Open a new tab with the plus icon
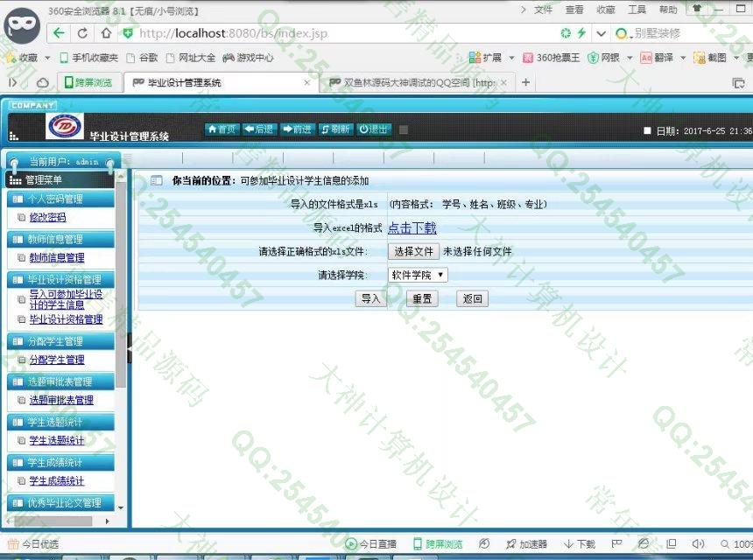 525,82
